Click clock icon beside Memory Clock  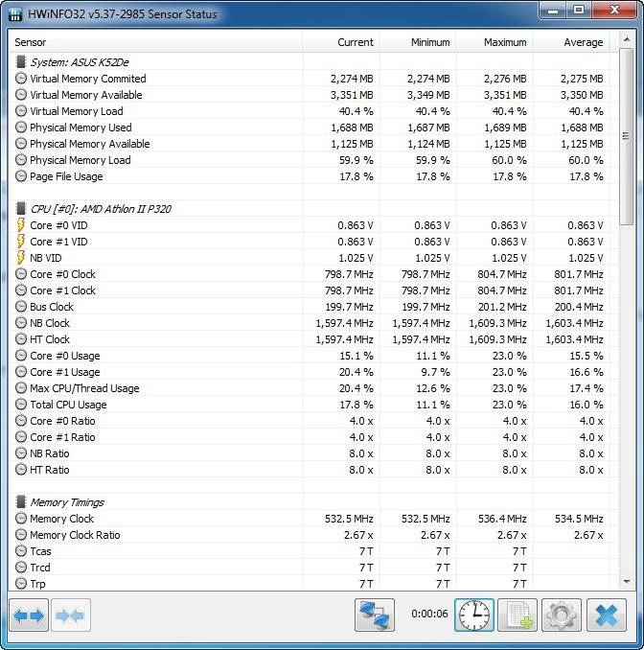(x=21, y=519)
